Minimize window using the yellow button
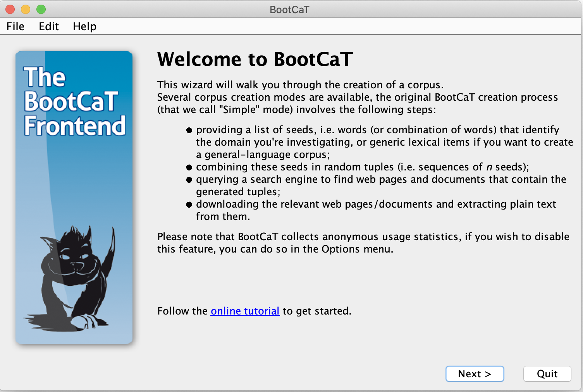This screenshot has width=583, height=392. click(26, 9)
